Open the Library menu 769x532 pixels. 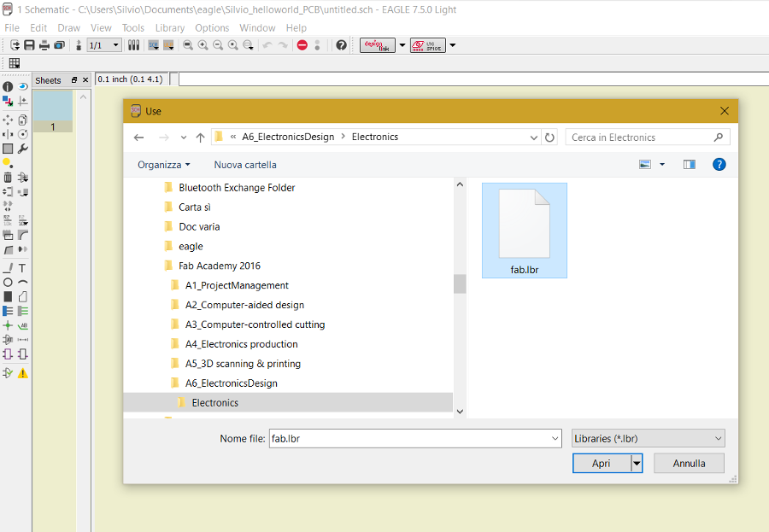pos(170,28)
